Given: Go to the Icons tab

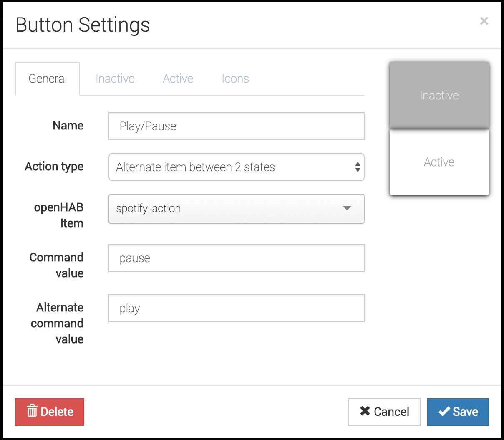Looking at the screenshot, I should point(235,79).
